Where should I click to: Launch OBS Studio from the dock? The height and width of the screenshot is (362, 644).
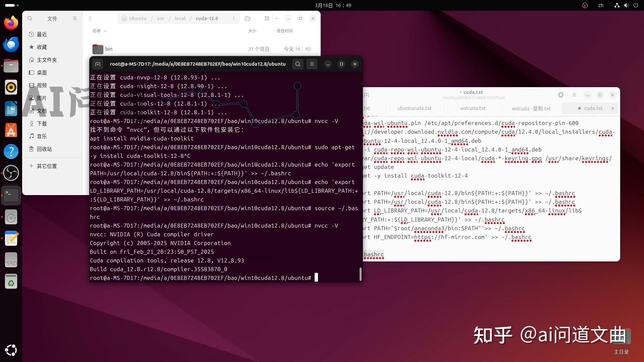[11, 173]
